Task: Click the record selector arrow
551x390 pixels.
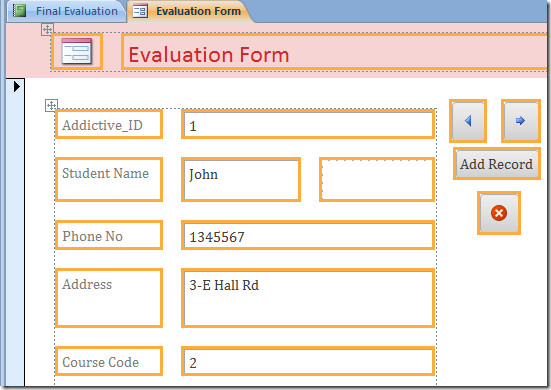Action: pos(17,86)
